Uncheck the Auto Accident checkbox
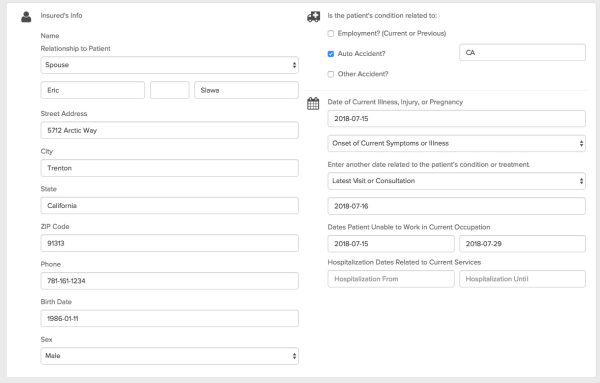The width and height of the screenshot is (600, 383). point(331,54)
